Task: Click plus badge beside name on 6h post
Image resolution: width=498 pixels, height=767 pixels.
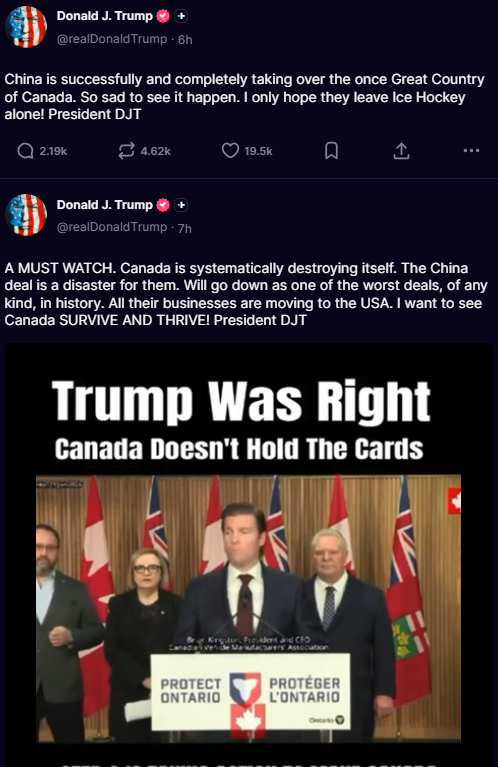Action: [181, 16]
